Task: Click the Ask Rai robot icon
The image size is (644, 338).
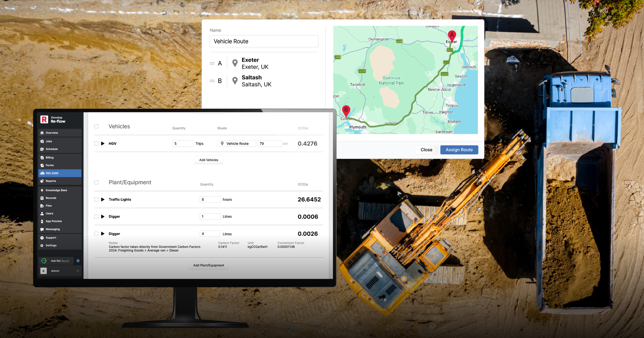Action: [44, 261]
